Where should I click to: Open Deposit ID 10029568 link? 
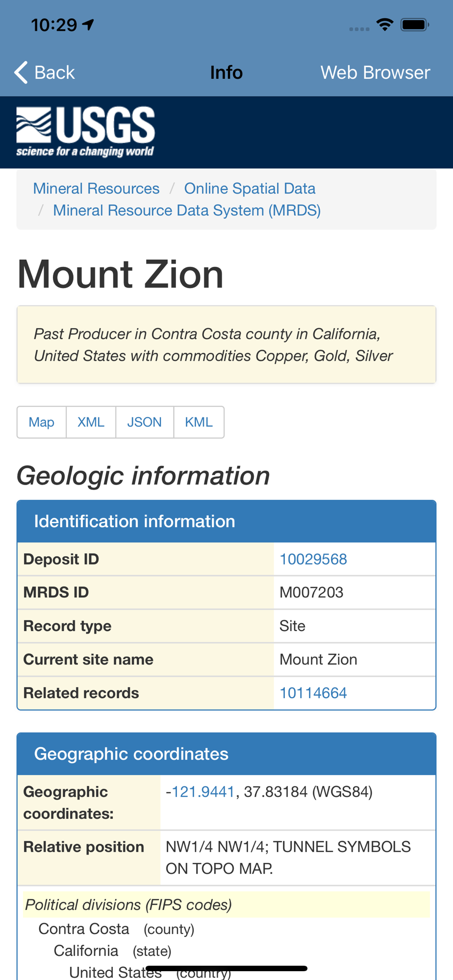pos(313,559)
